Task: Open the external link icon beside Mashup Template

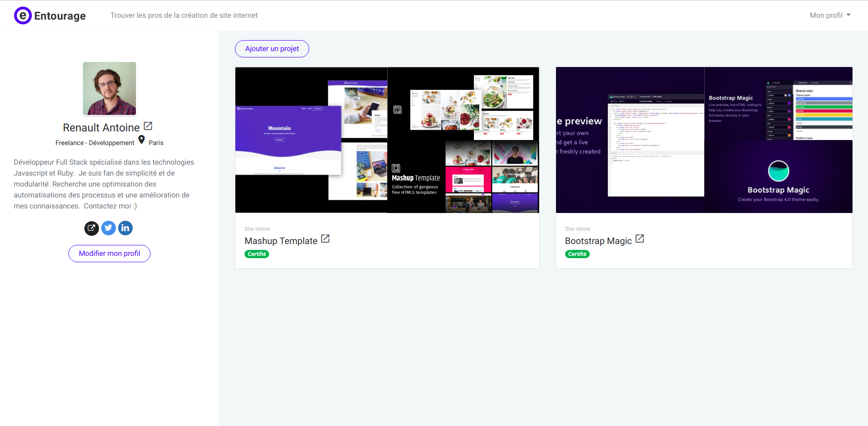Action: tap(325, 239)
